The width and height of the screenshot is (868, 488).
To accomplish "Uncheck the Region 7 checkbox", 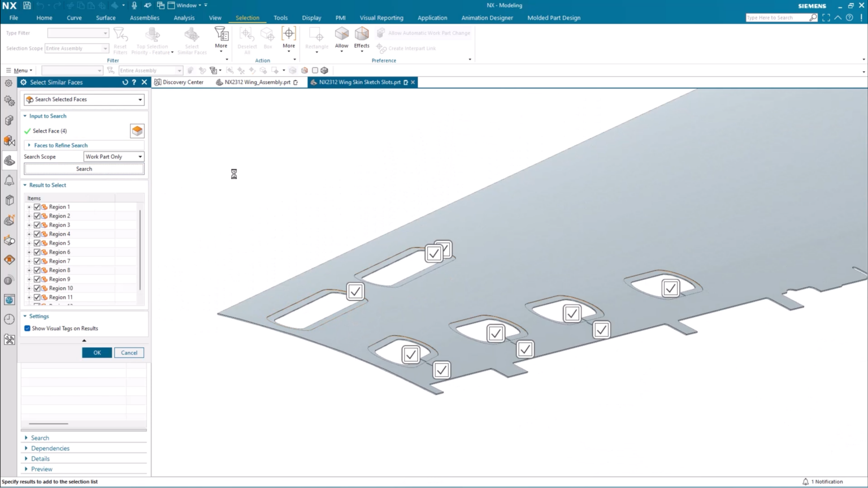I will pyautogui.click(x=37, y=261).
